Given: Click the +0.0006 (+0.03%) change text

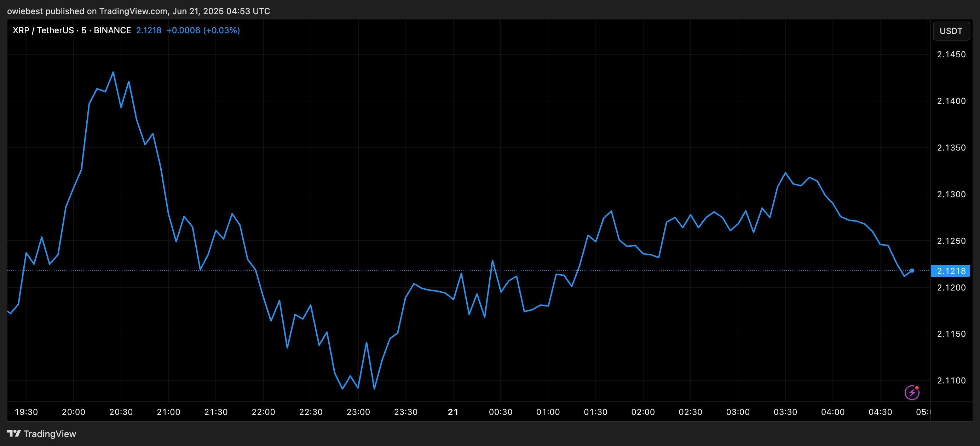Looking at the screenshot, I should pyautogui.click(x=203, y=30).
